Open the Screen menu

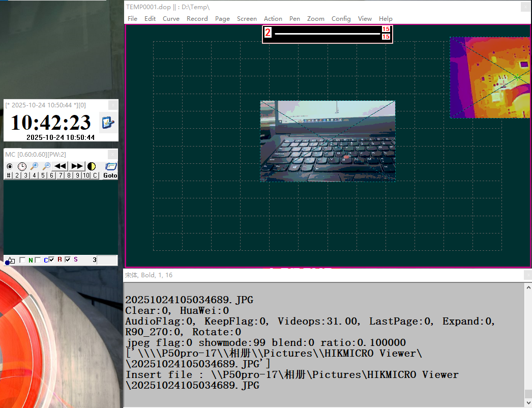pyautogui.click(x=247, y=19)
